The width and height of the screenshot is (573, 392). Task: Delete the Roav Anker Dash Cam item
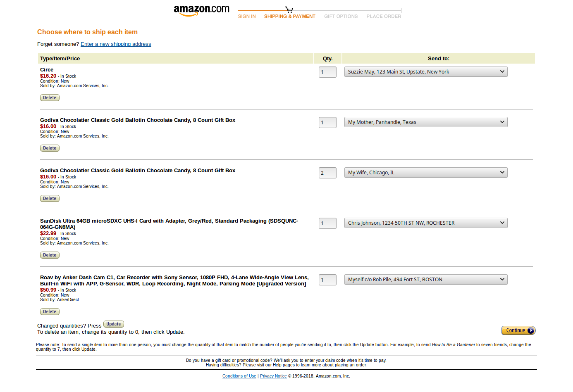(x=50, y=312)
